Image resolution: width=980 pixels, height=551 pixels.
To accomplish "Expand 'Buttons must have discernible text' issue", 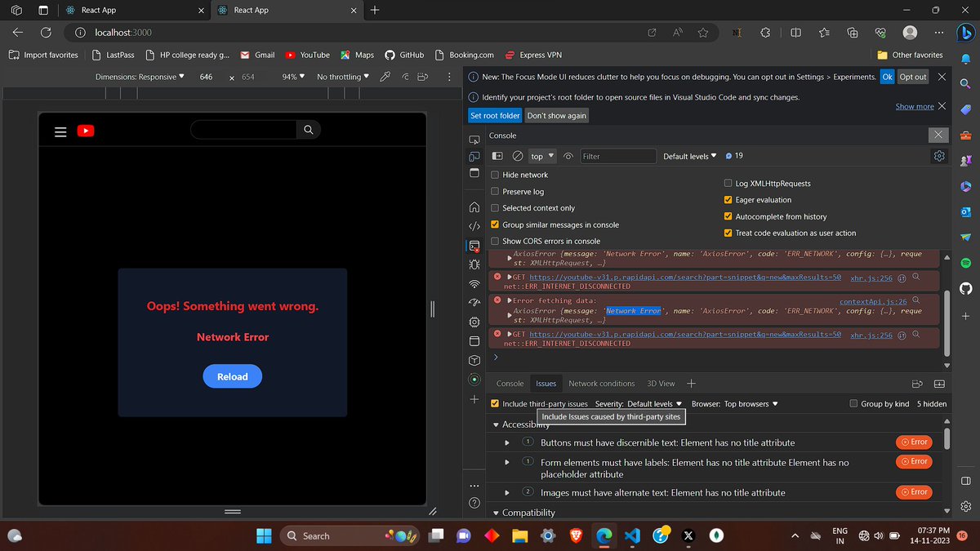I will [507, 442].
